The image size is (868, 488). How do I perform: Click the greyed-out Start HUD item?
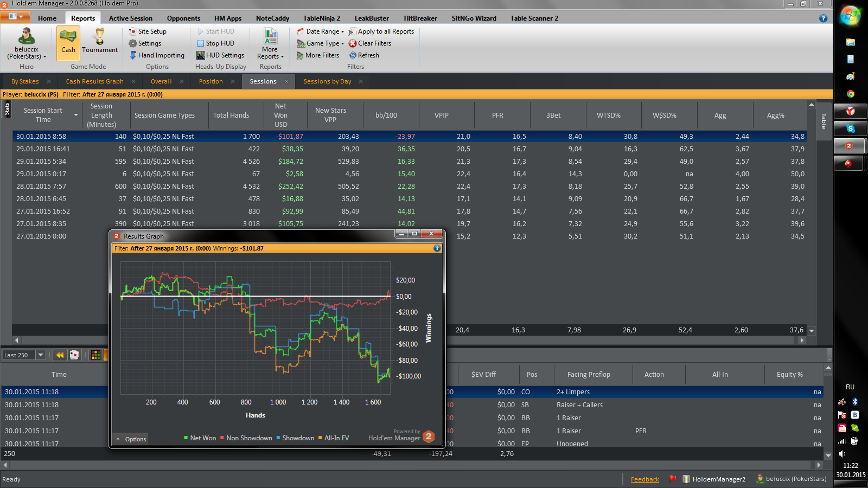click(215, 31)
